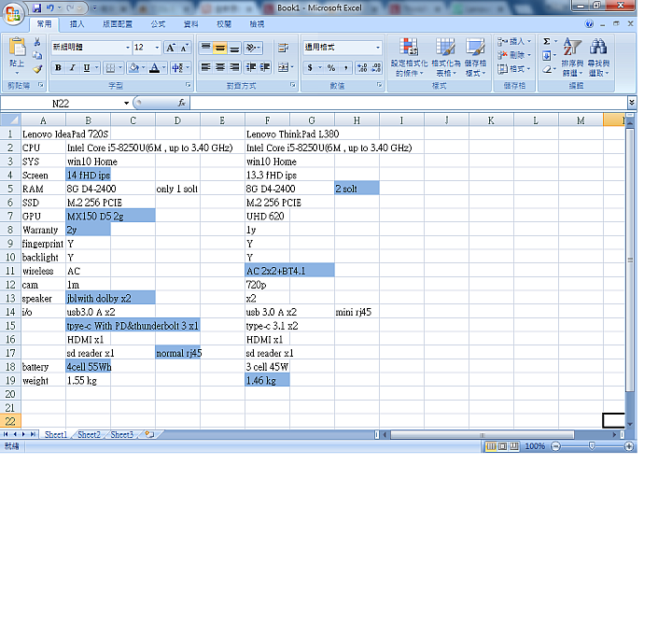672x633 pixels.
Task: Open Format as Table gallery
Action: [446, 58]
